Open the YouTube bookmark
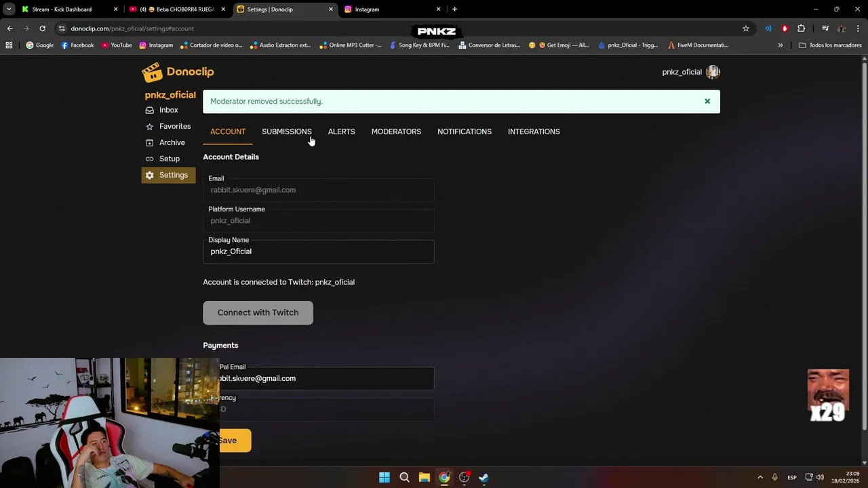This screenshot has height=488, width=868. [117, 45]
